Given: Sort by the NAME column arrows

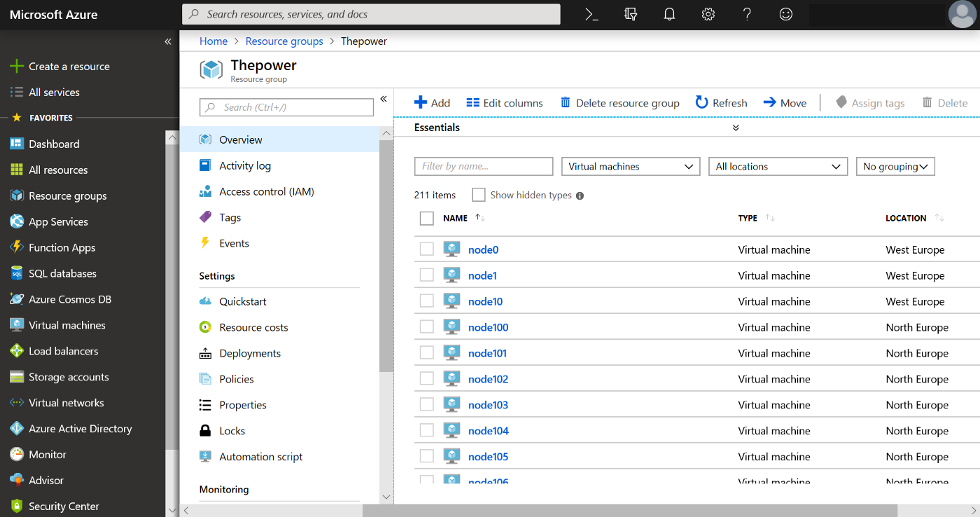Looking at the screenshot, I should click(480, 218).
